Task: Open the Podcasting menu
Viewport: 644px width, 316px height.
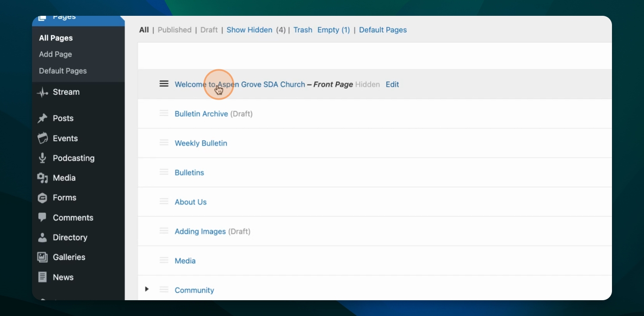Action: pos(74,158)
